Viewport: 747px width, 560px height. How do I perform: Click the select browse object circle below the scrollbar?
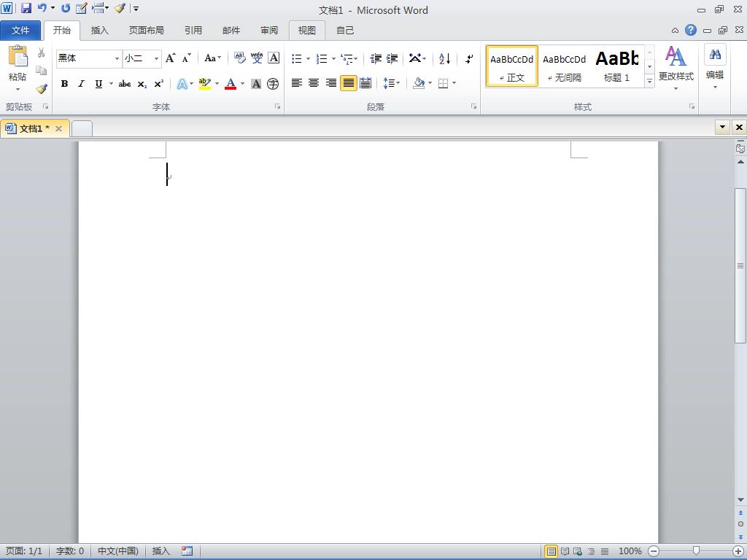[x=740, y=524]
